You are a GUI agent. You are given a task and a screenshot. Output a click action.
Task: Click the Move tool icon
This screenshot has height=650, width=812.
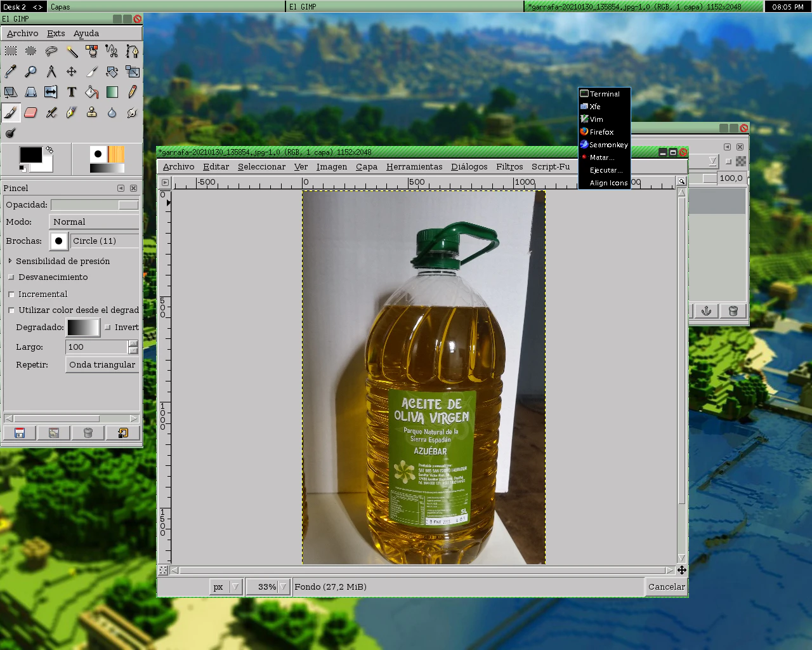pos(72,72)
